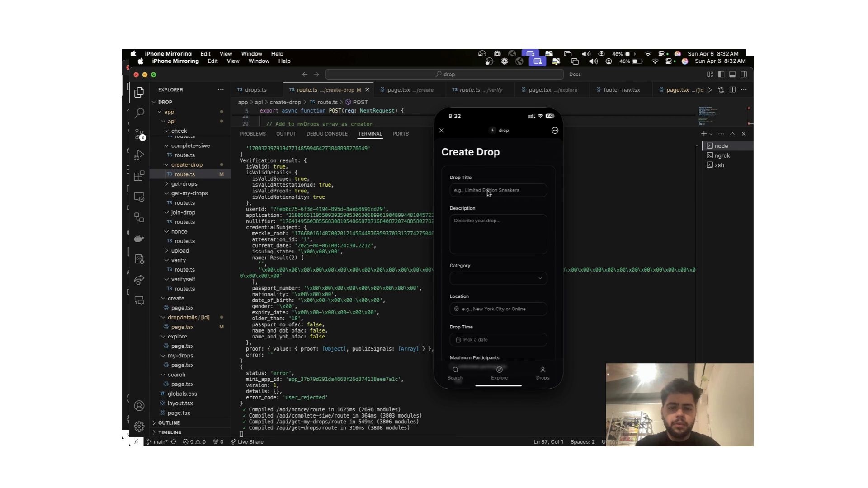Toggle the secondary side bar layout button
This screenshot has height=488, width=868.
[x=744, y=75]
